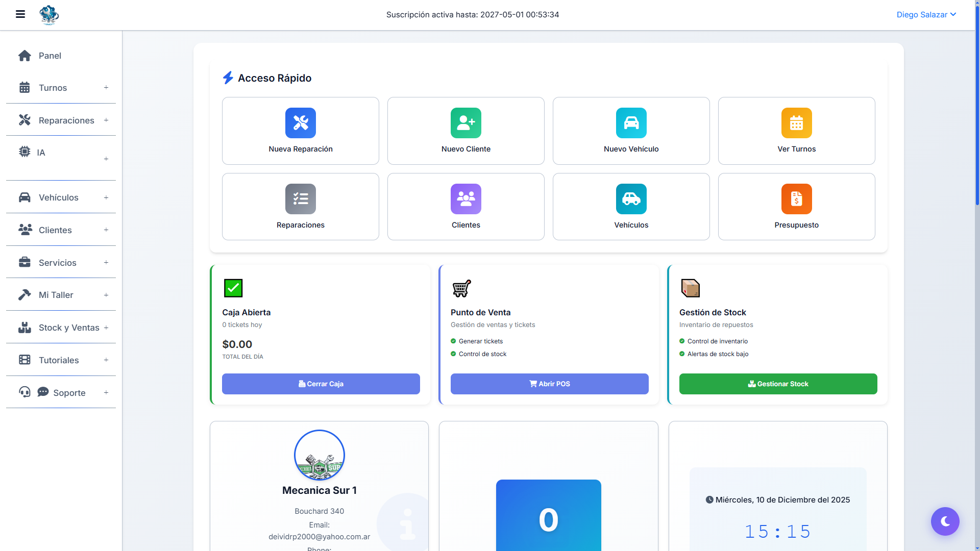The image size is (980, 551).
Task: Click the Nuevo Vehículo car icon
Action: [631, 123]
